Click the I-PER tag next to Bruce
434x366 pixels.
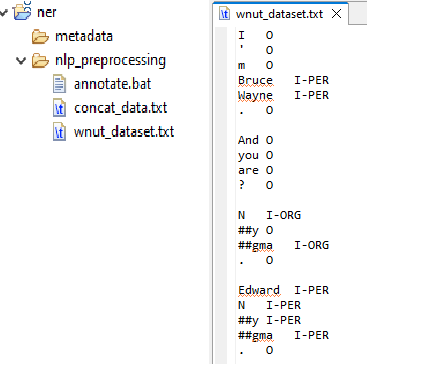[x=311, y=80]
